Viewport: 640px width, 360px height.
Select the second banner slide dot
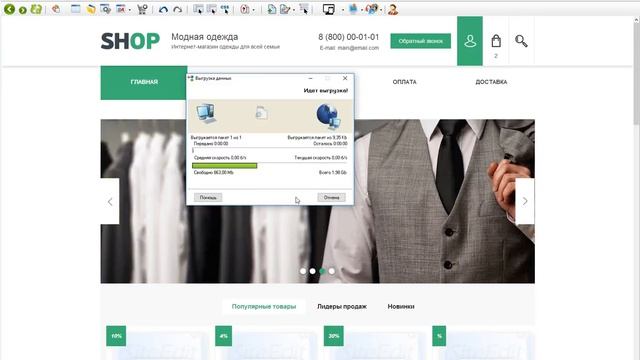[312, 271]
